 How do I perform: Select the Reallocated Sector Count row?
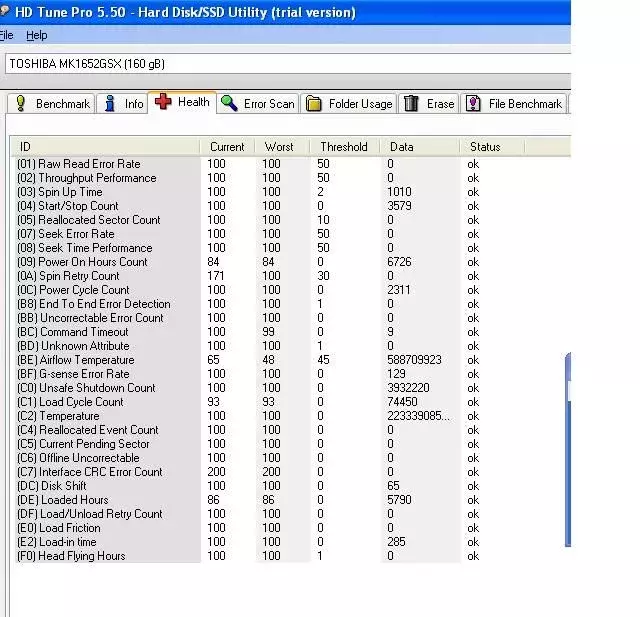(249, 220)
